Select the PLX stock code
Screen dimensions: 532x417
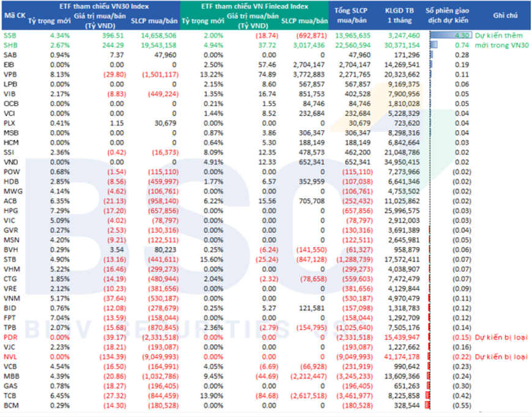(x=10, y=123)
